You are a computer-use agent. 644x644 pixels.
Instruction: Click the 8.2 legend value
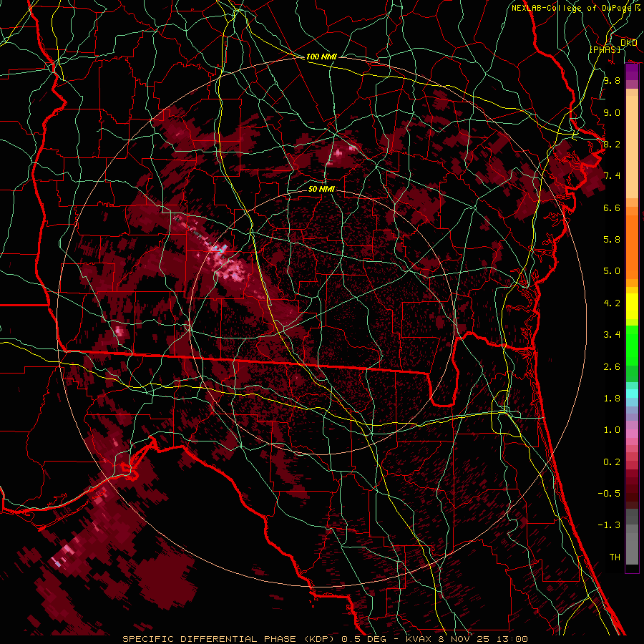[x=612, y=144]
